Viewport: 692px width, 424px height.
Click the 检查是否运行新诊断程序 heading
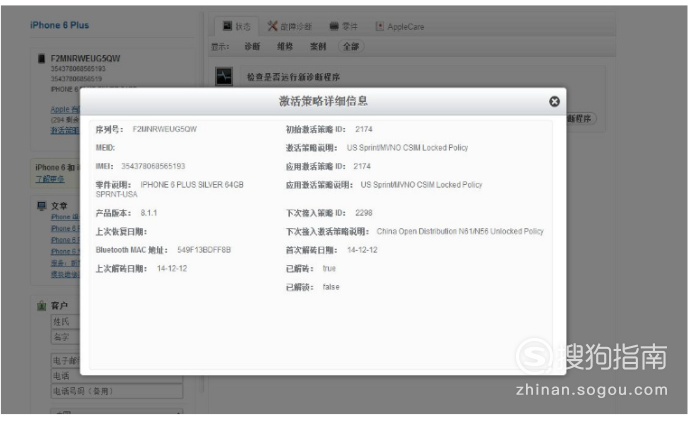[293, 77]
